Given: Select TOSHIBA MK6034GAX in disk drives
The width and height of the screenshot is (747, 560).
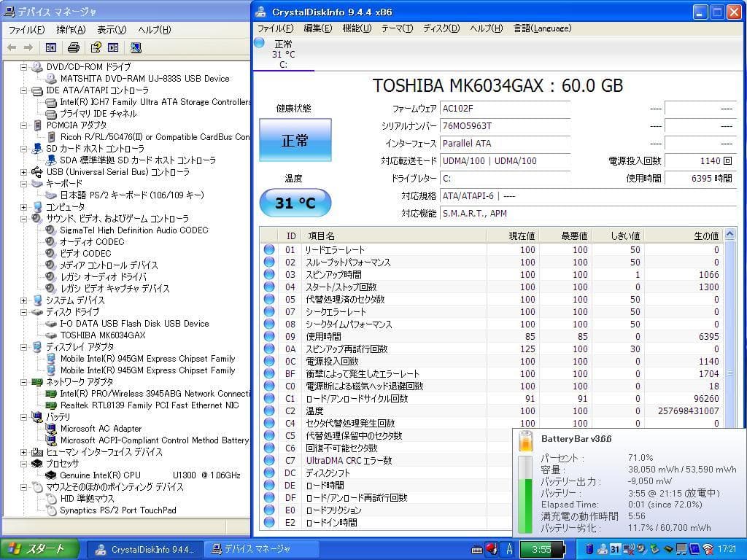Looking at the screenshot, I should point(102,335).
